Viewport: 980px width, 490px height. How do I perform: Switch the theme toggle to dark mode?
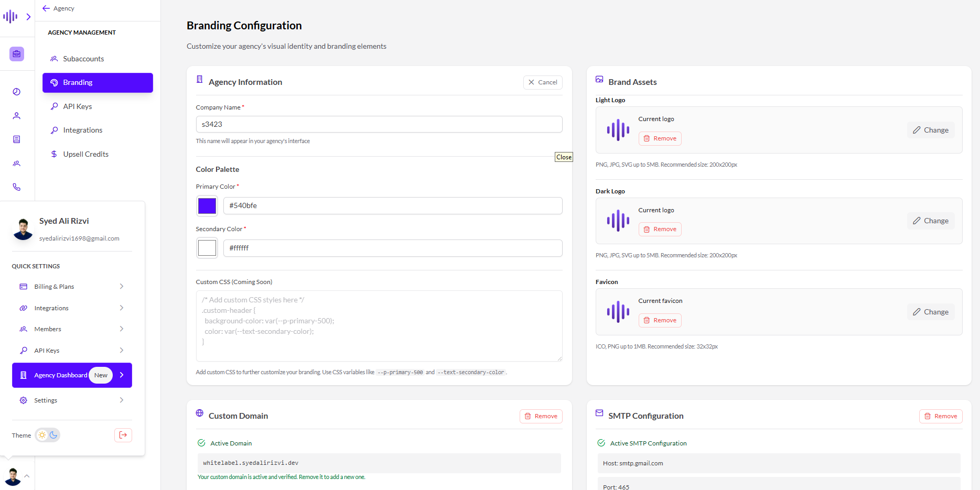(54, 435)
